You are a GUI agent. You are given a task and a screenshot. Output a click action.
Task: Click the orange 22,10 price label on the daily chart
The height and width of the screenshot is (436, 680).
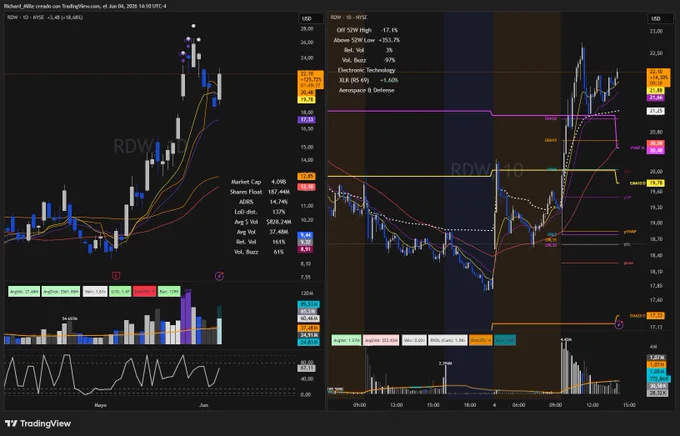pyautogui.click(x=311, y=79)
